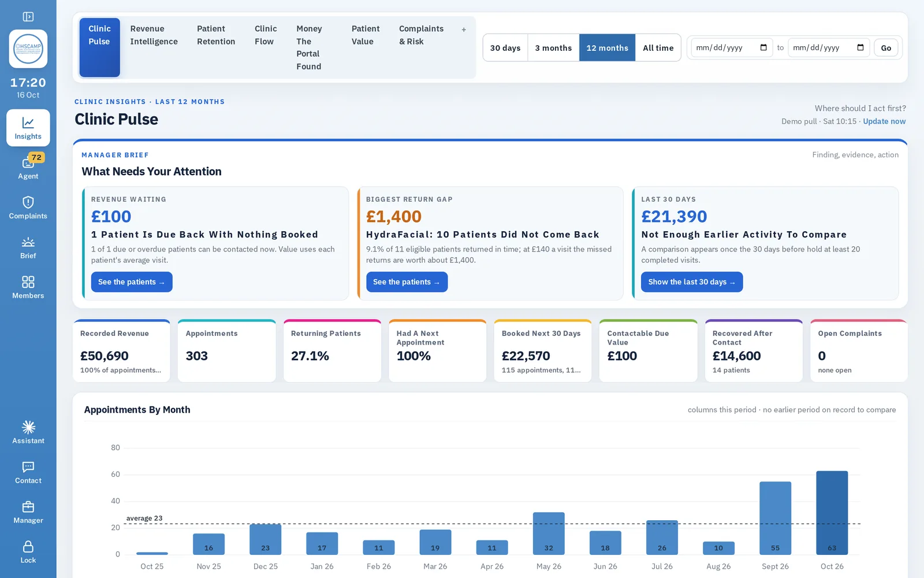Open the Appointments 303 card
Viewport: 924px width, 578px height.
[227, 351]
